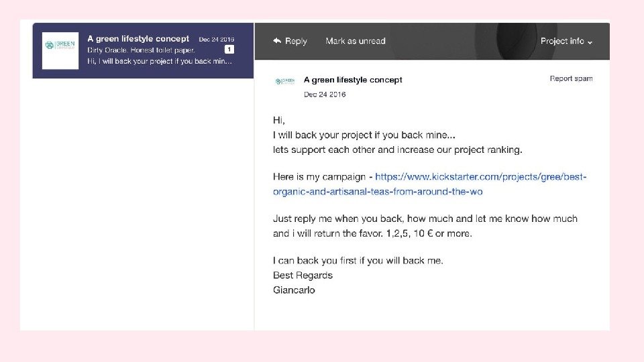Open the Green Lifestyle avatar thumbnail in message list
The image size is (644, 362).
[60, 51]
